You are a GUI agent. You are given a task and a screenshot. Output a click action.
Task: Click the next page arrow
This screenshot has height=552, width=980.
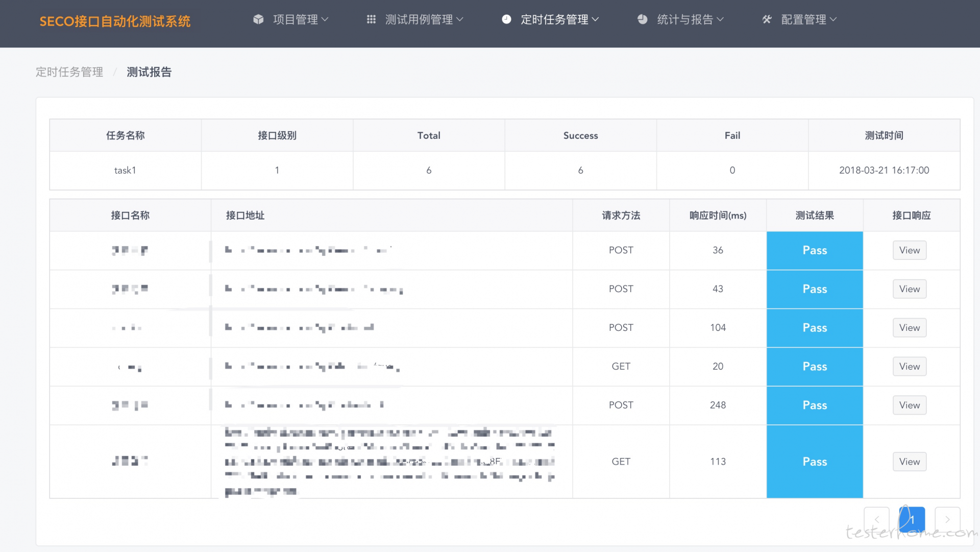pyautogui.click(x=947, y=519)
